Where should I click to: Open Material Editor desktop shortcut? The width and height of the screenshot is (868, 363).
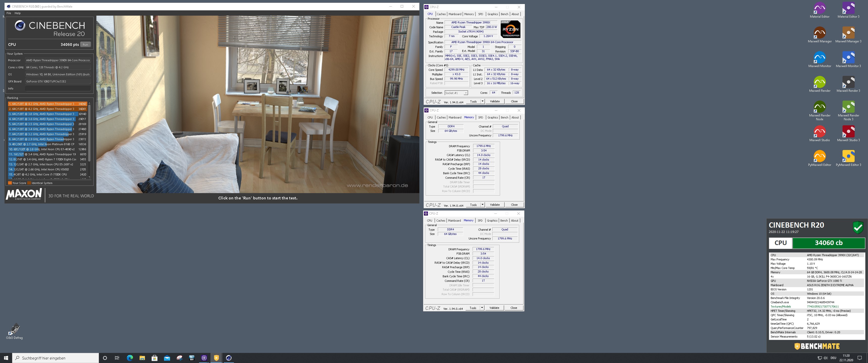[820, 10]
